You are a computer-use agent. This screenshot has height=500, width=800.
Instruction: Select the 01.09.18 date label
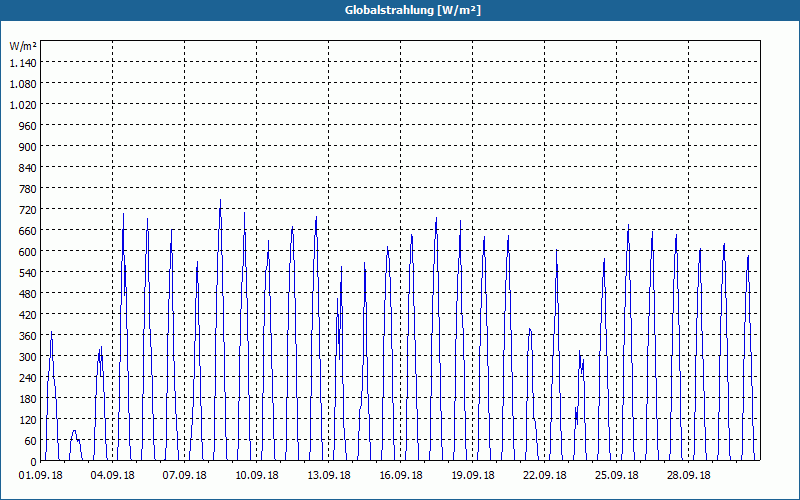pos(41,476)
